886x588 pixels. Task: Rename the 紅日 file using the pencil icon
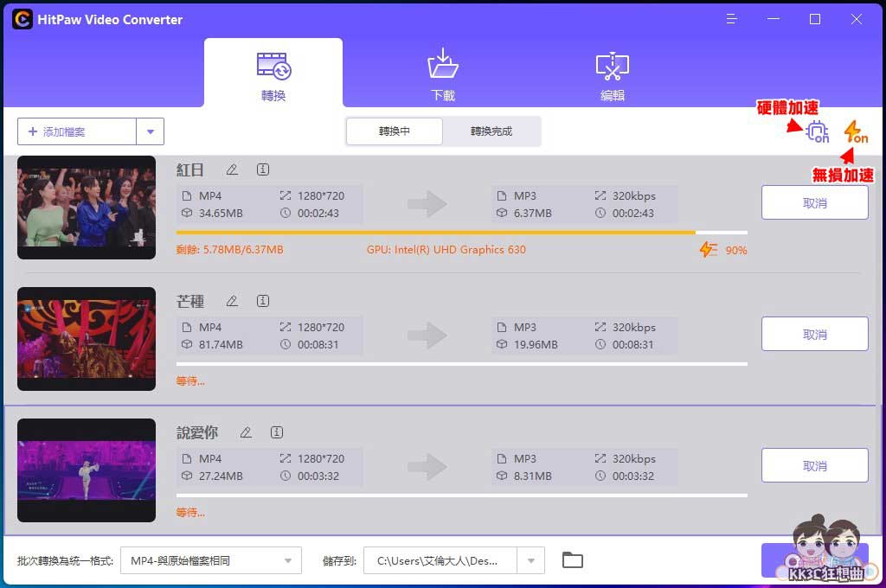click(230, 169)
